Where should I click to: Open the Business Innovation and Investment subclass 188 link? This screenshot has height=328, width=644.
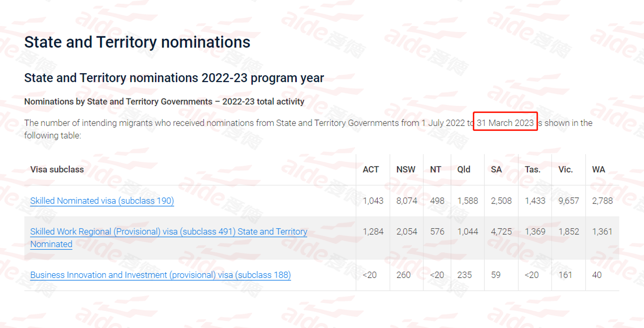[x=160, y=275]
